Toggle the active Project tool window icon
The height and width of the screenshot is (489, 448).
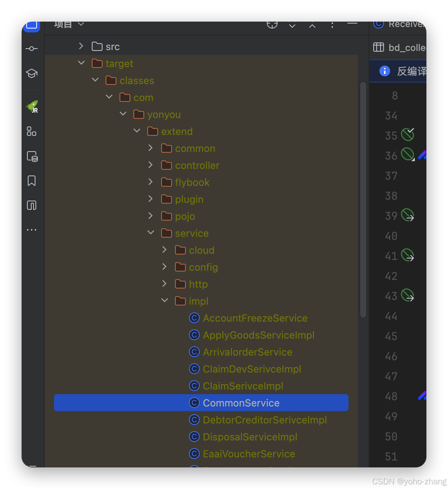pyautogui.click(x=32, y=26)
